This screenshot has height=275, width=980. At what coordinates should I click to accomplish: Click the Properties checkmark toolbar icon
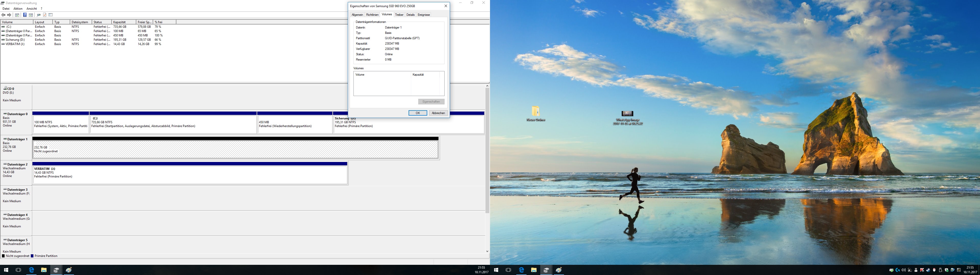(44, 15)
